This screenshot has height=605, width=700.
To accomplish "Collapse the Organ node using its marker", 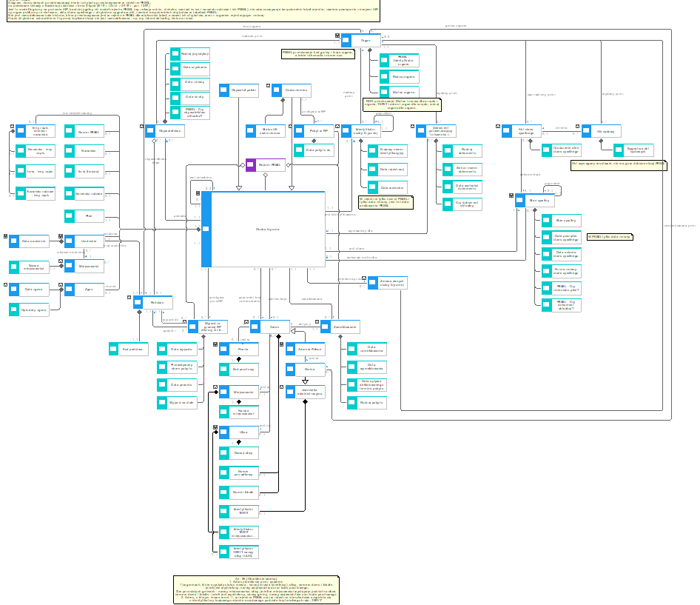I will pos(337,35).
